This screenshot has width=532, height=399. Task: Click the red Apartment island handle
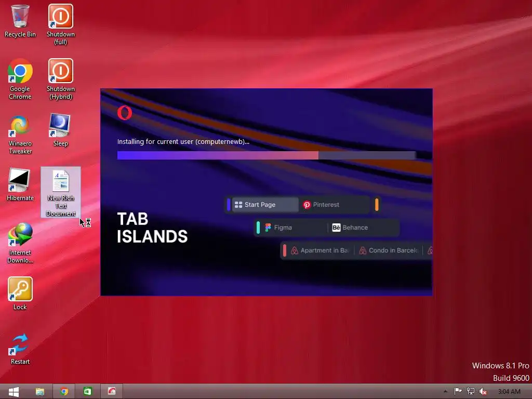coord(284,250)
